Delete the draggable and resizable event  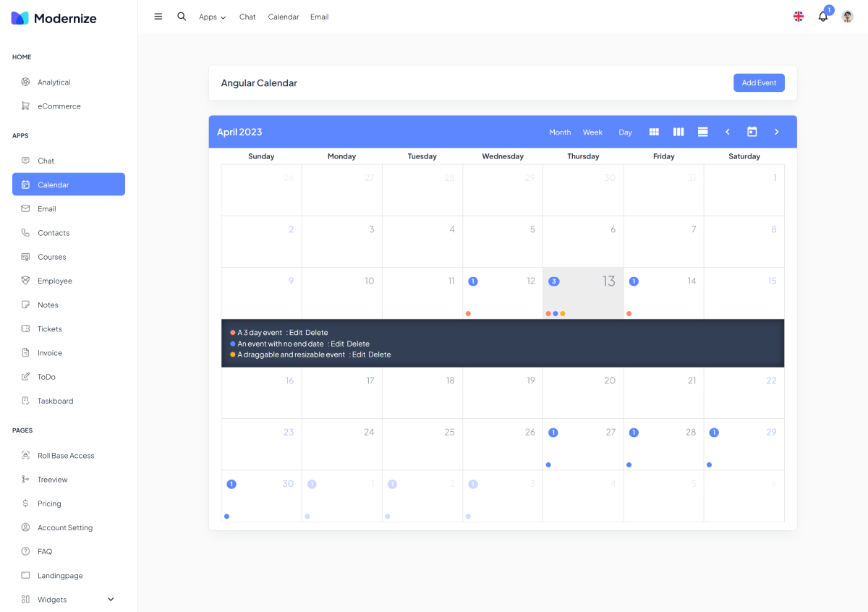(x=379, y=354)
